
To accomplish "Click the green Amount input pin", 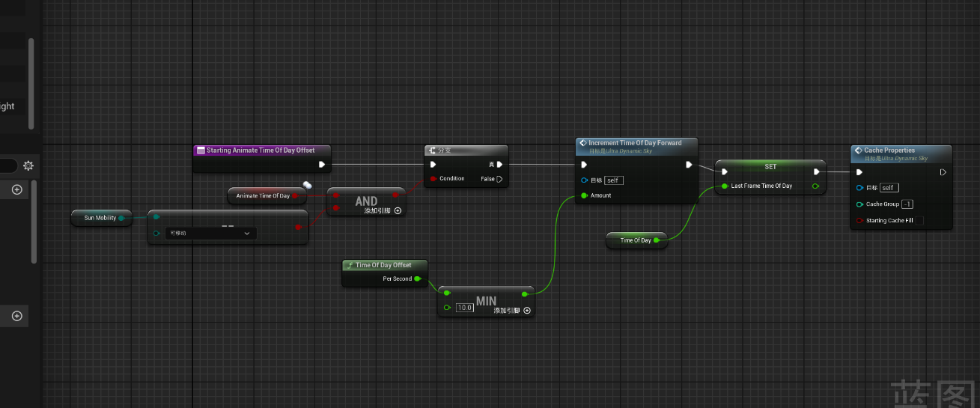I will point(584,195).
